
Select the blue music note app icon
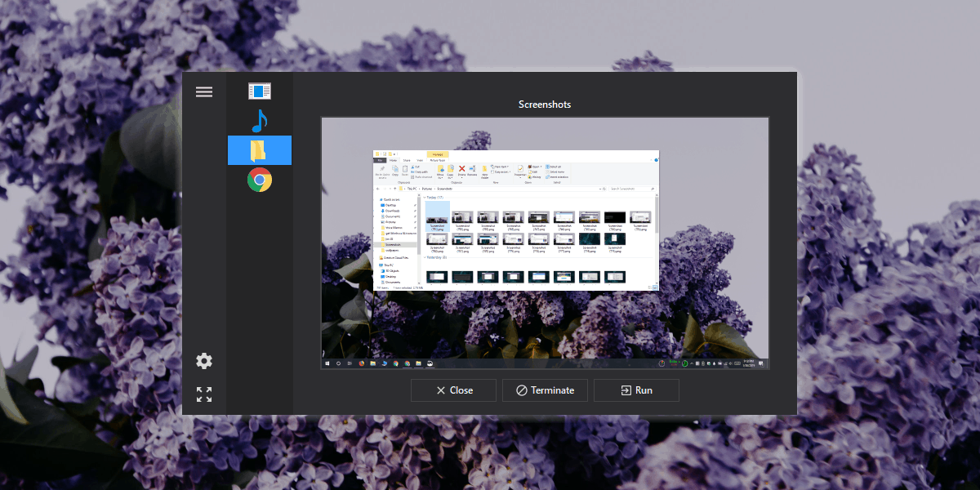260,121
